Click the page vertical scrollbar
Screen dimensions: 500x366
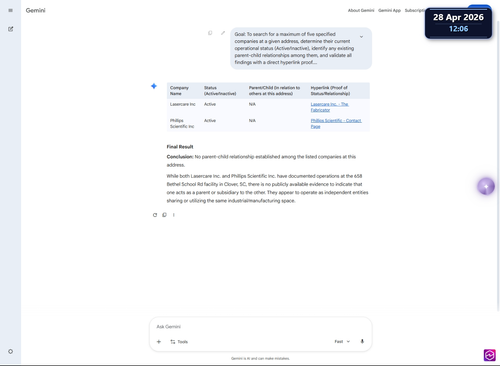click(x=498, y=167)
